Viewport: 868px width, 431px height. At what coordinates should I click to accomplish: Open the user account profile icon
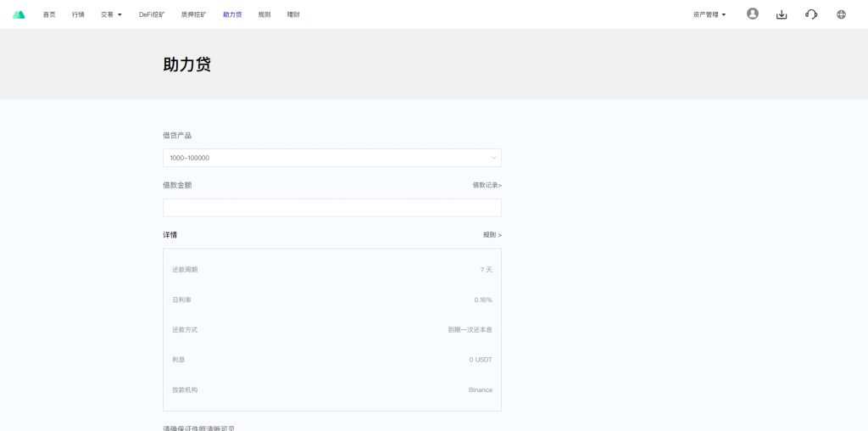[x=753, y=14]
